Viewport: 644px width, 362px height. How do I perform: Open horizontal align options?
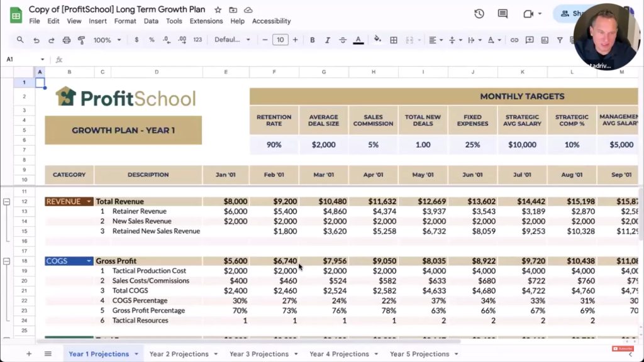[x=435, y=40]
